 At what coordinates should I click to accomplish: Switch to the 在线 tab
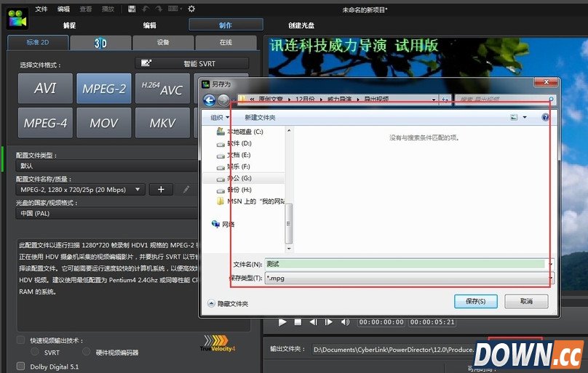click(x=226, y=43)
